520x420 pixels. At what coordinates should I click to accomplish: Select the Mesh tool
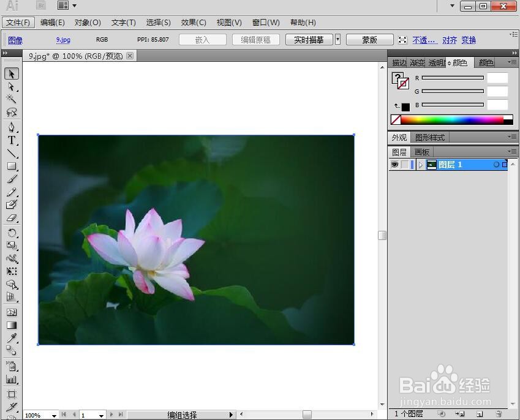(x=12, y=312)
